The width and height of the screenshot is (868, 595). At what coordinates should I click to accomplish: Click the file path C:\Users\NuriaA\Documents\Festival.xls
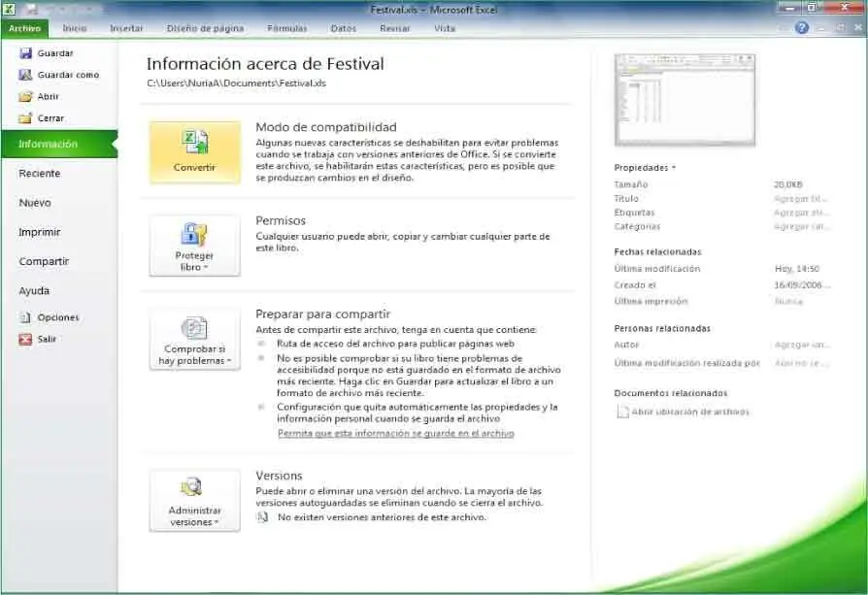click(236, 83)
